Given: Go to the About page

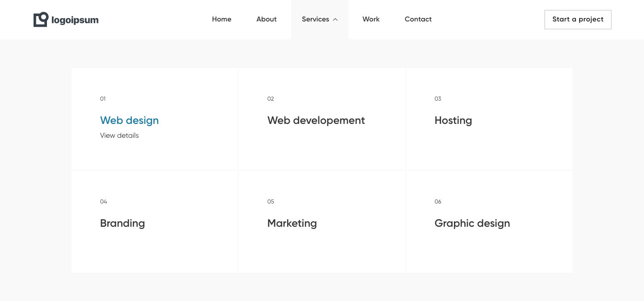Looking at the screenshot, I should (266, 19).
